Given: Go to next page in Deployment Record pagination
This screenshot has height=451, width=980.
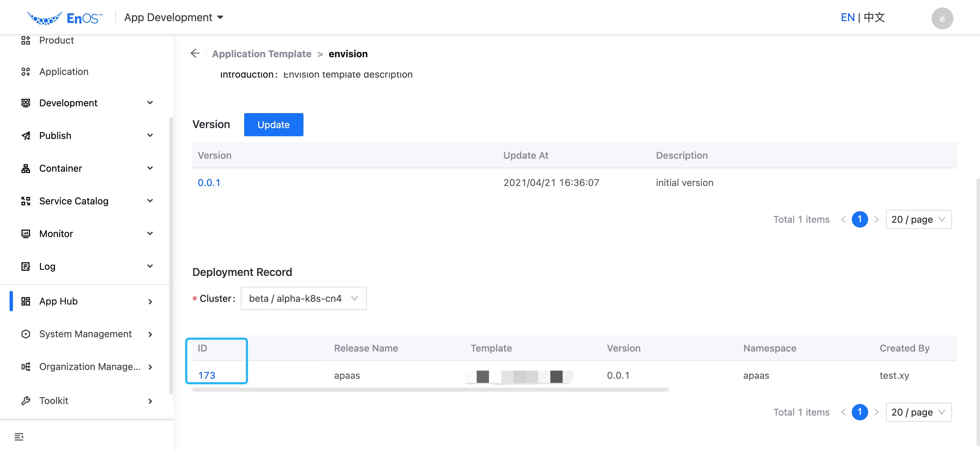Looking at the screenshot, I should point(876,412).
